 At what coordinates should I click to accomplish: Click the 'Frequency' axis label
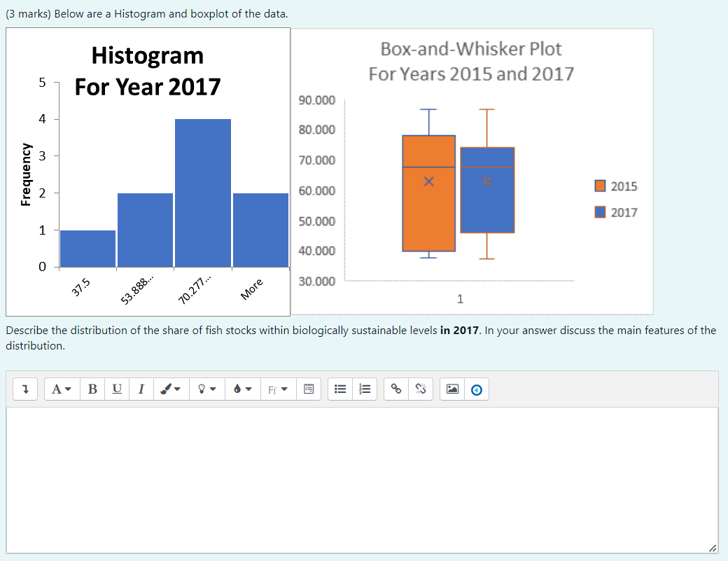[x=25, y=174]
